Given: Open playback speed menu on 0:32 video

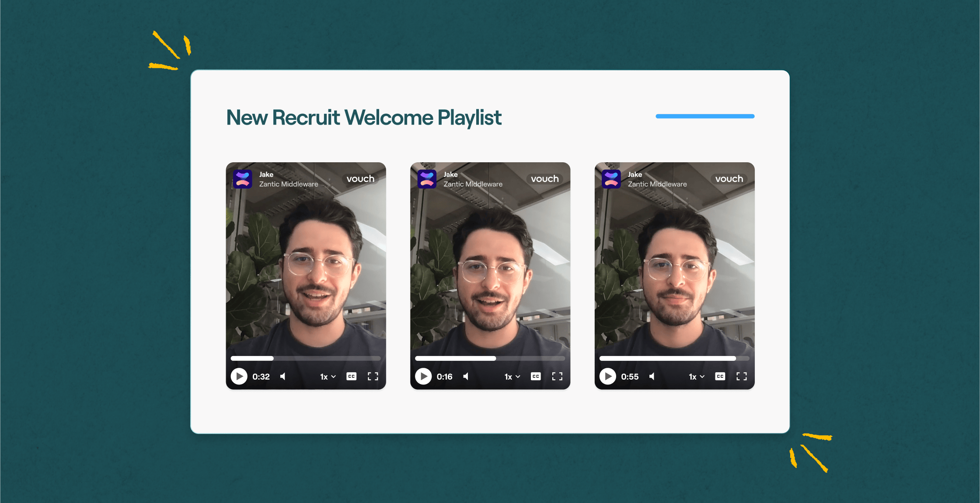Looking at the screenshot, I should click(328, 377).
